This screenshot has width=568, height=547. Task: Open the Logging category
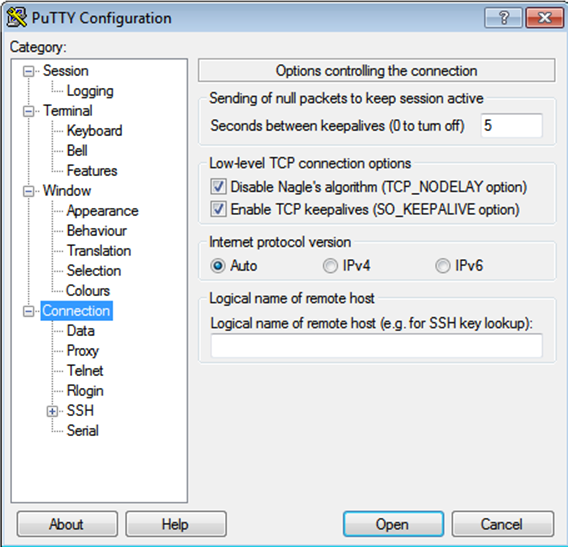90,91
